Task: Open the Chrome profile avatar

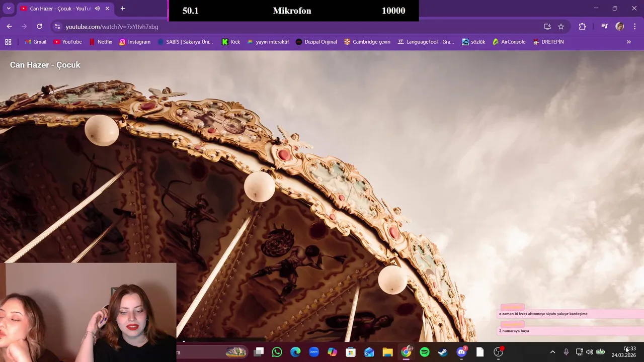Action: (619, 27)
